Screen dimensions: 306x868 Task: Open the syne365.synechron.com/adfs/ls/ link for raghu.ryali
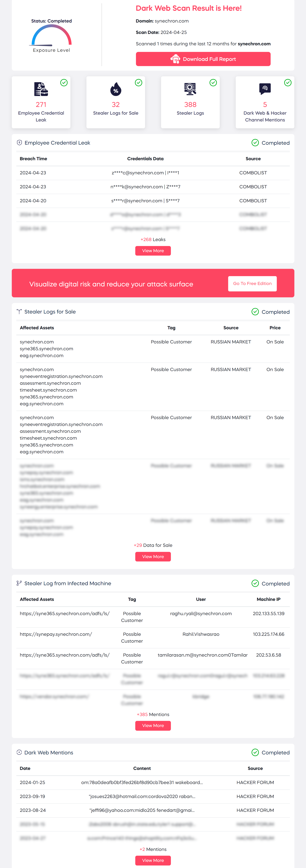click(x=65, y=614)
